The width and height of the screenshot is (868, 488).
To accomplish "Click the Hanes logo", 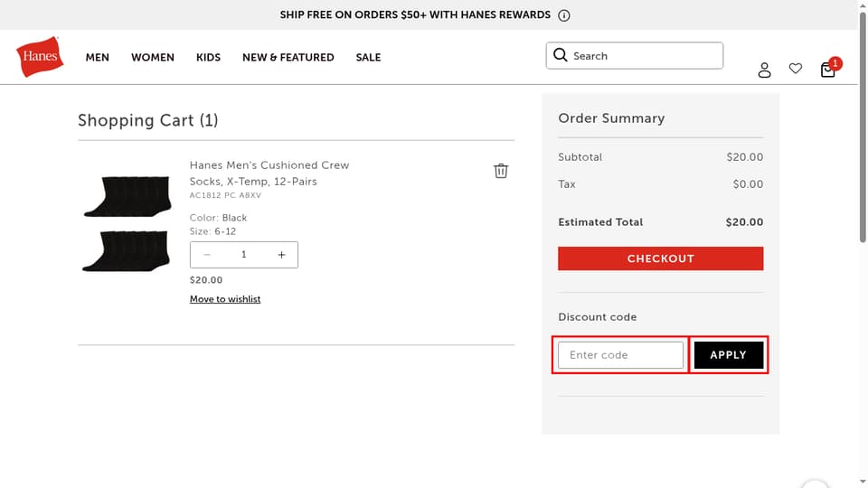I will pyautogui.click(x=40, y=56).
